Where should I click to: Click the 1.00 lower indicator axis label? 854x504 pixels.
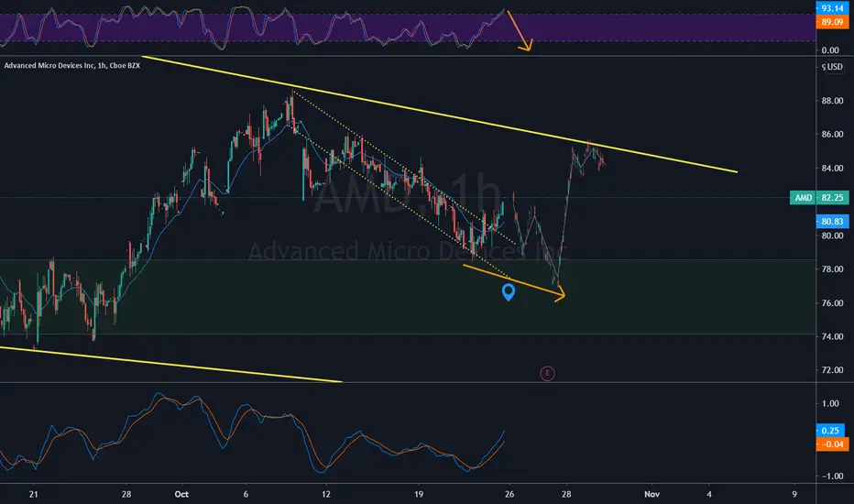830,404
